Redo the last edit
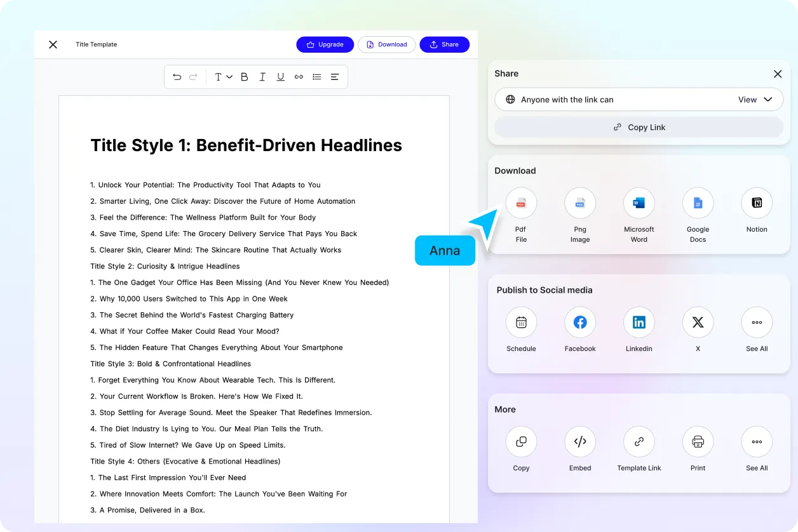 [193, 77]
